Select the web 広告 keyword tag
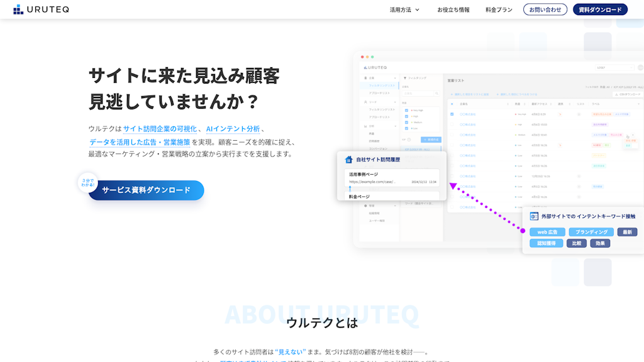644x362 pixels. pyautogui.click(x=548, y=232)
